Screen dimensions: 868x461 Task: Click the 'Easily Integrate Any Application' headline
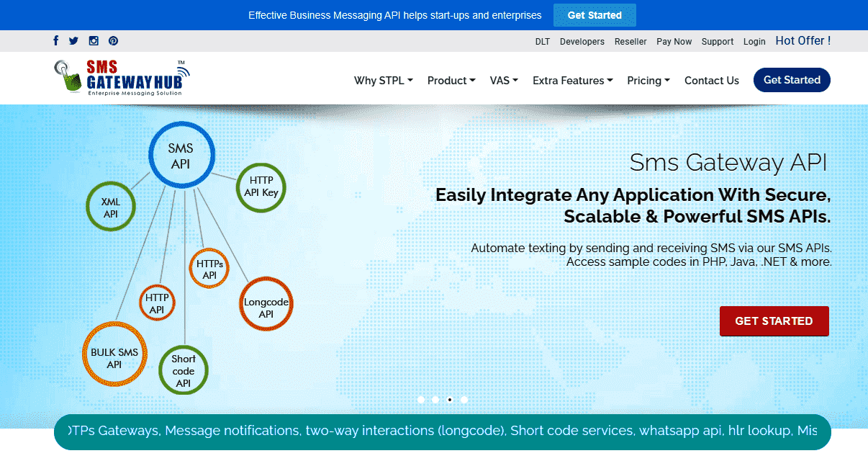click(x=633, y=205)
